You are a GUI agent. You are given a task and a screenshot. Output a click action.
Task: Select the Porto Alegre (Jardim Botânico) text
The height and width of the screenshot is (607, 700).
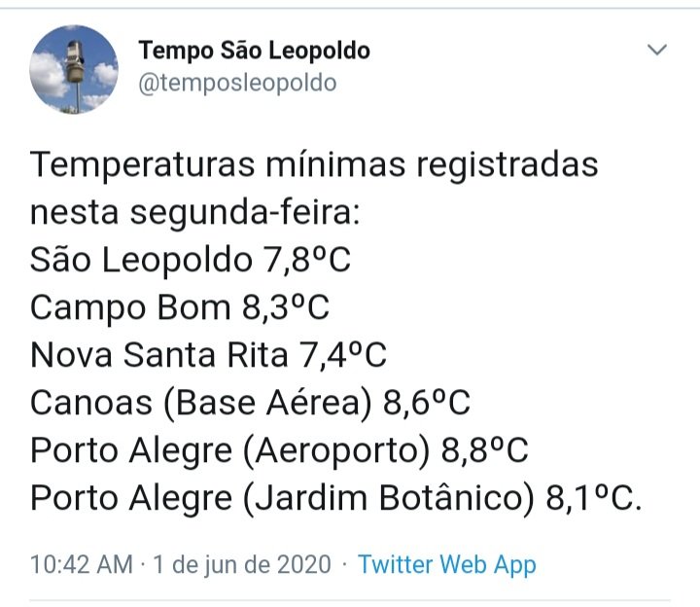[x=282, y=498]
